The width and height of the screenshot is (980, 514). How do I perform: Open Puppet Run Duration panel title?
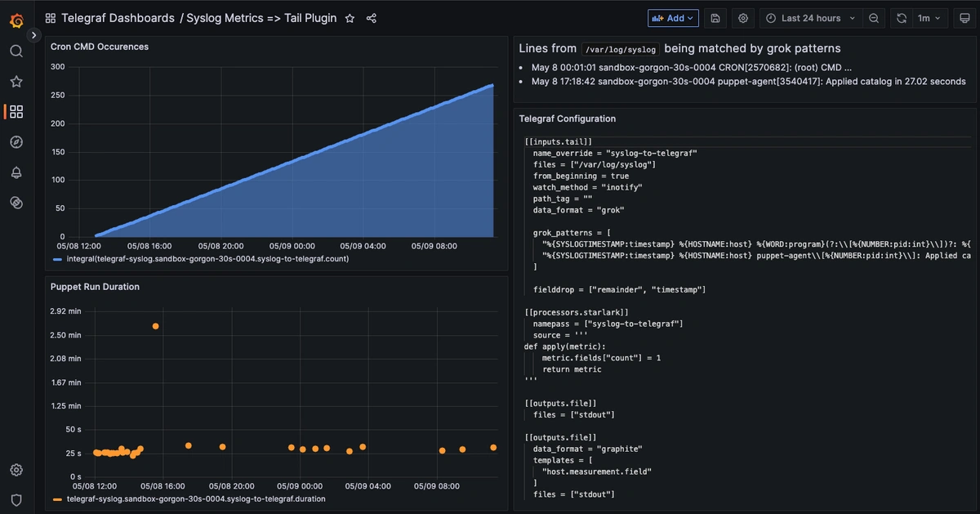(95, 287)
